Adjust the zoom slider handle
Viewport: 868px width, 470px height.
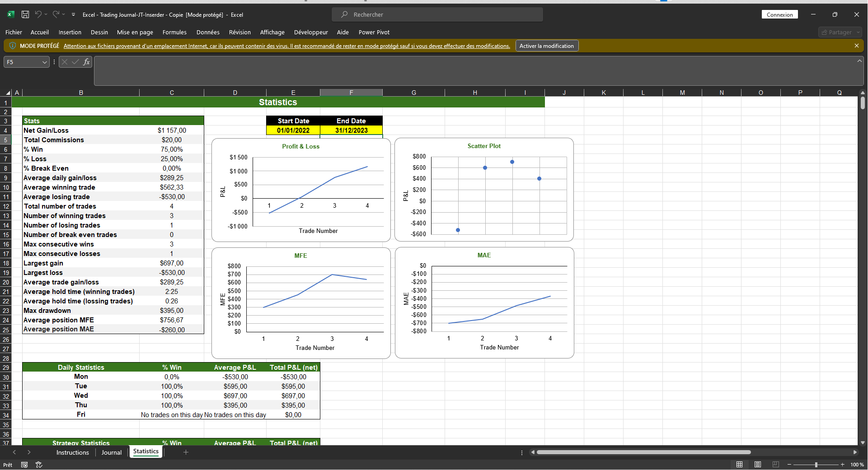coord(816,465)
